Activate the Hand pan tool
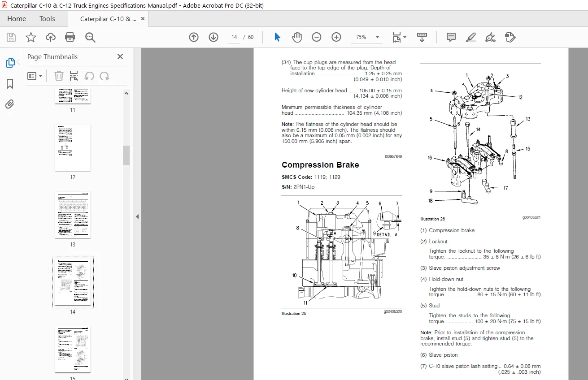The height and width of the screenshot is (380, 588). tap(296, 37)
